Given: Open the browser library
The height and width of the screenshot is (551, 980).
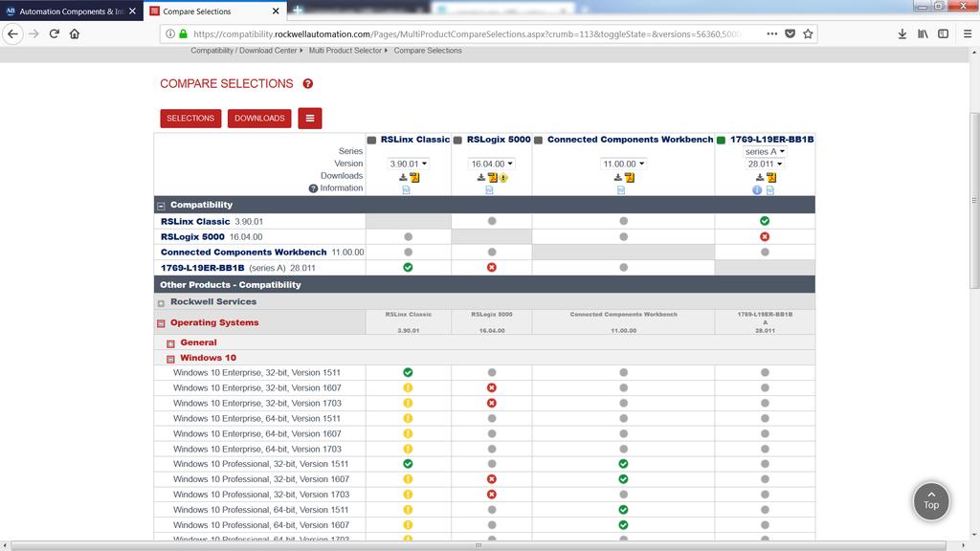Looking at the screenshot, I should 923,33.
